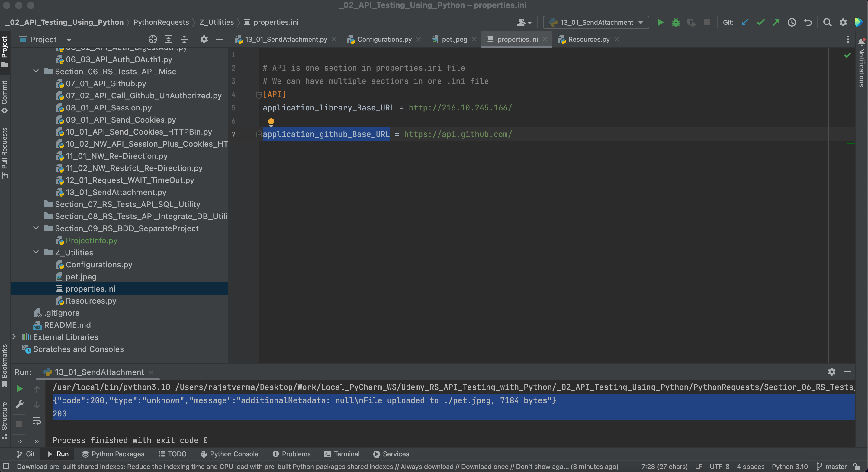Change UTF-8 file encoding

click(719, 466)
